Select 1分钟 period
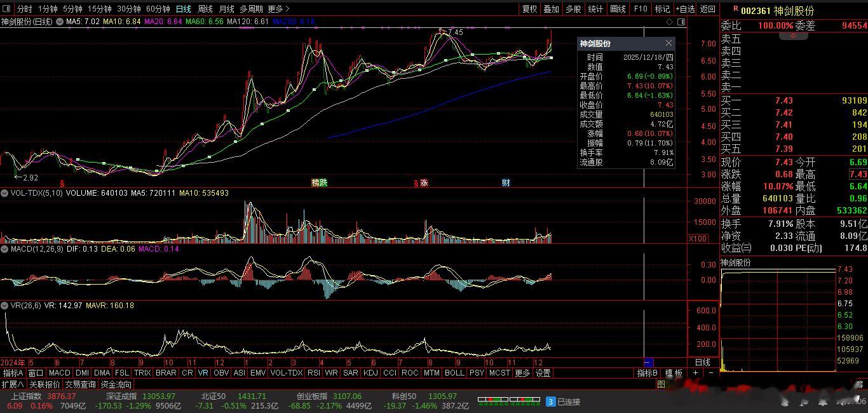Viewport: 868px width, 413px height. pos(48,9)
